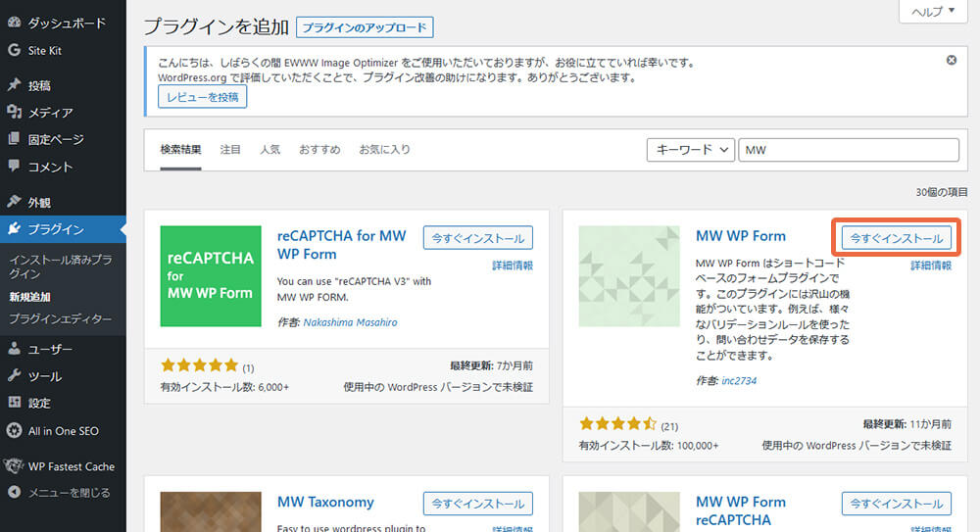Open 投稿 menu item
The height and width of the screenshot is (532, 980).
[x=39, y=85]
